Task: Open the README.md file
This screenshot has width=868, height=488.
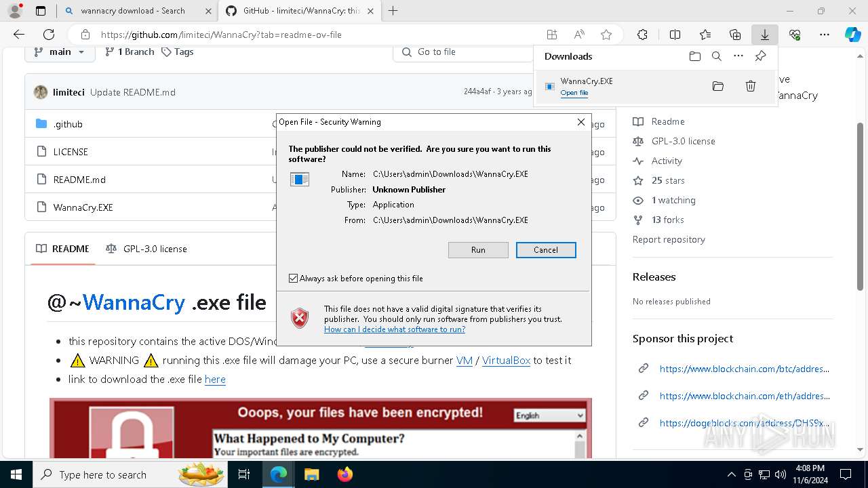Action: point(79,180)
